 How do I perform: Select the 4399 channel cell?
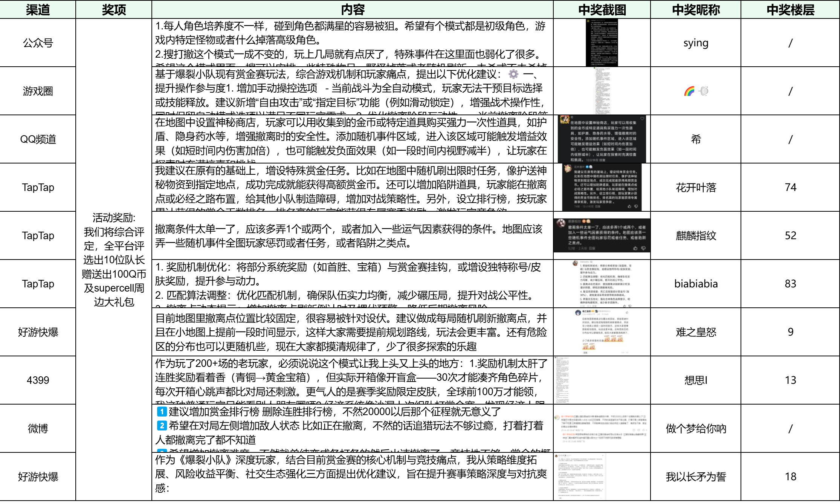point(38,380)
